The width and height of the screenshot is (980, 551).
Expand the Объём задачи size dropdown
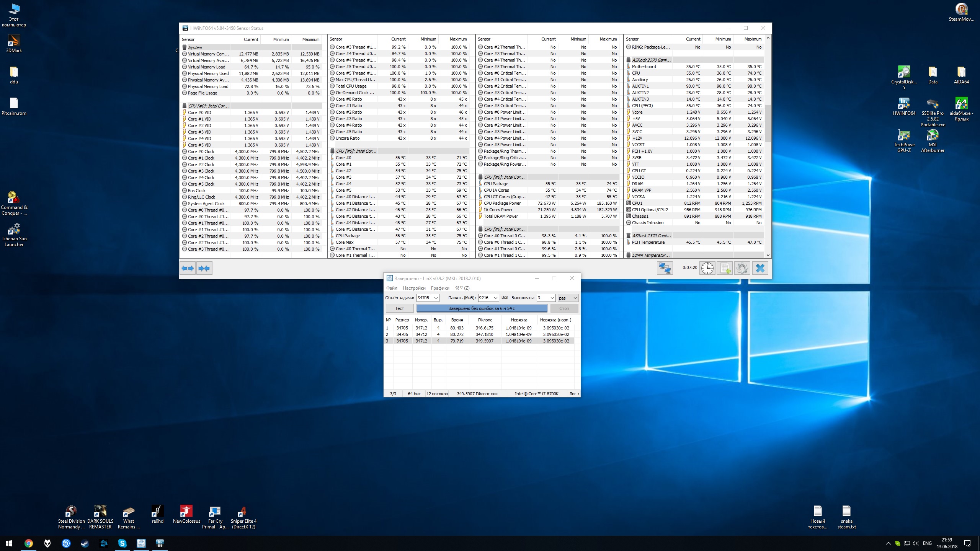(x=436, y=298)
